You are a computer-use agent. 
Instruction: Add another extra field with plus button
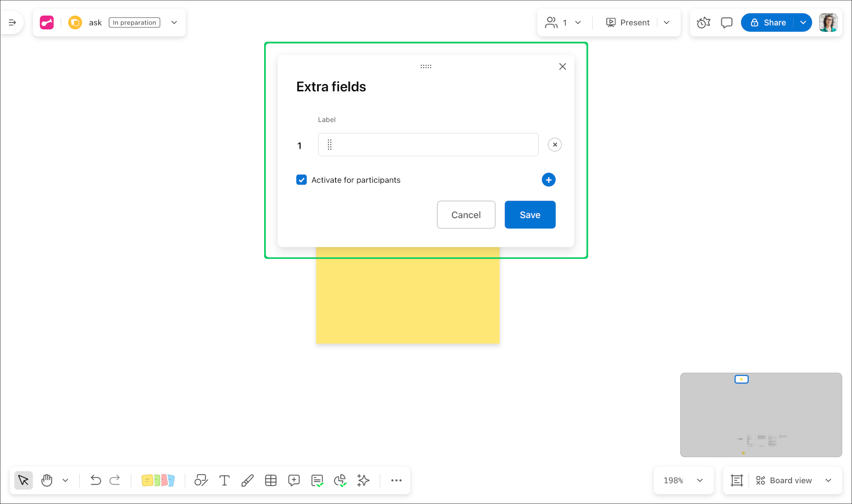point(549,180)
